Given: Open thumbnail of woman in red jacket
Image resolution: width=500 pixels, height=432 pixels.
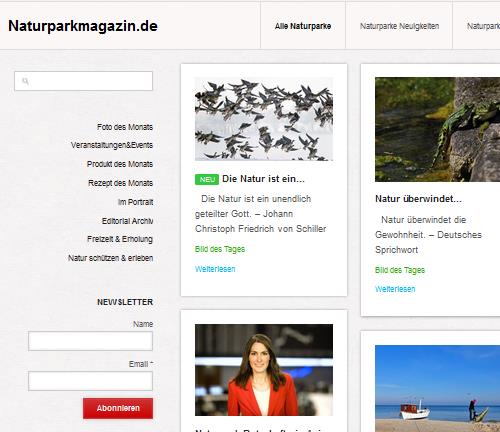Looking at the screenshot, I should point(264,370).
